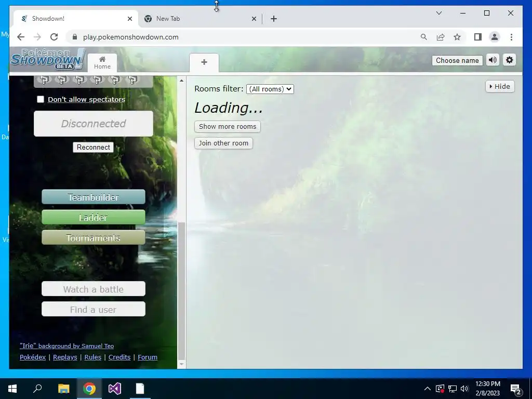This screenshot has width=532, height=399.
Task: Open the zoom magnifier icon in address bar
Action: point(424,37)
